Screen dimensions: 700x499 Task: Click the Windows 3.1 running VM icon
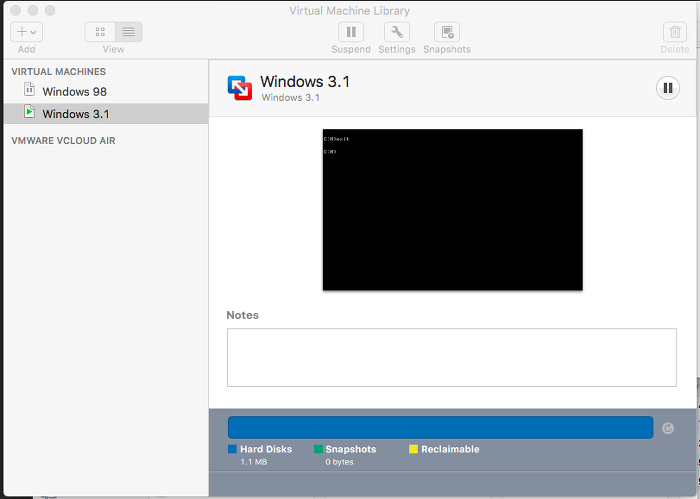click(x=29, y=112)
